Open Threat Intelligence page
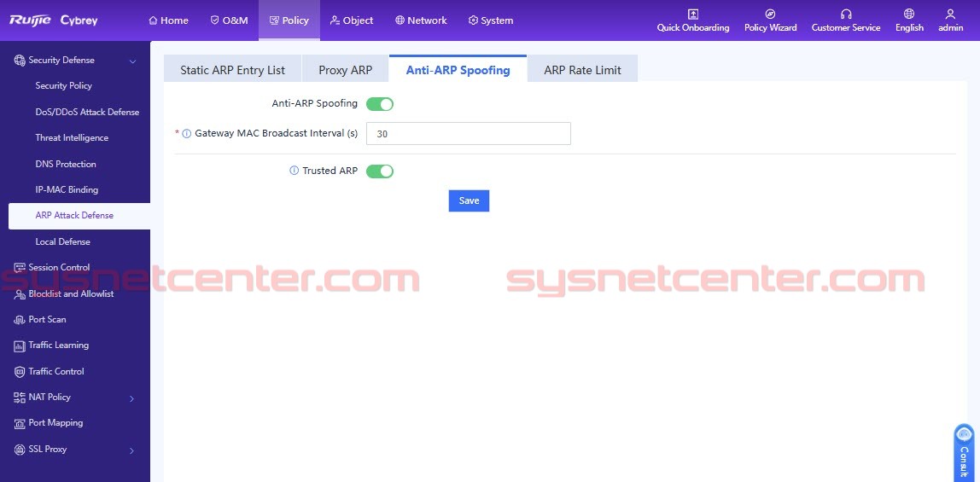The width and height of the screenshot is (980, 482). 72,138
